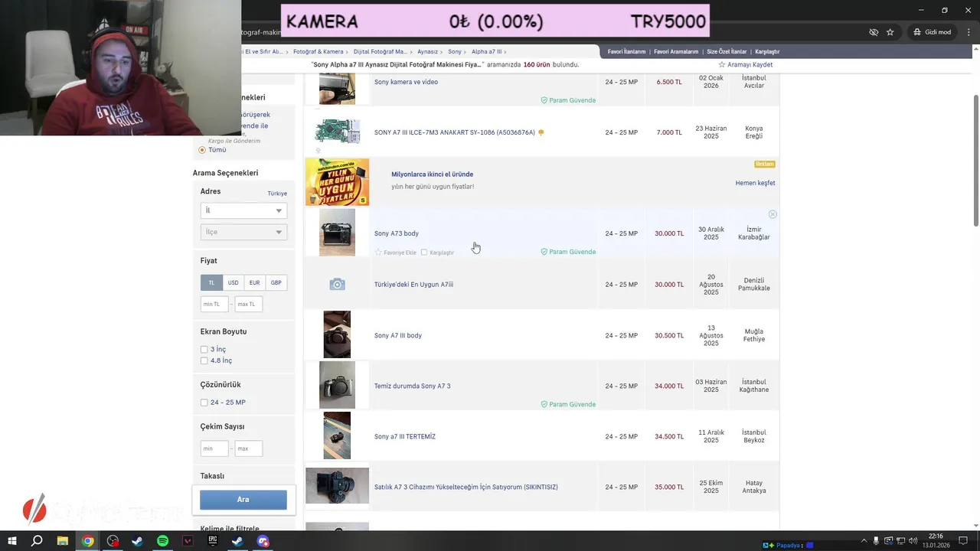Open the SONY A7 III ILCE-7M3 ANAKART listing
The height and width of the screenshot is (551, 980).
pos(455,132)
